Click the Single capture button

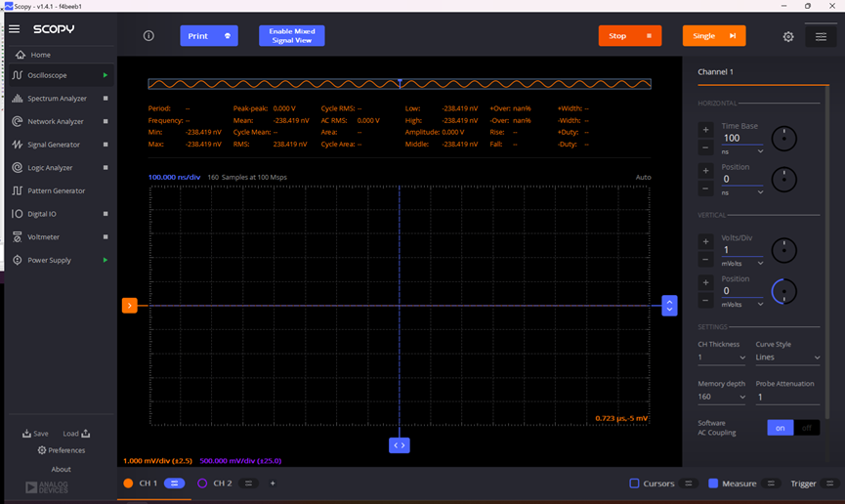pyautogui.click(x=714, y=35)
